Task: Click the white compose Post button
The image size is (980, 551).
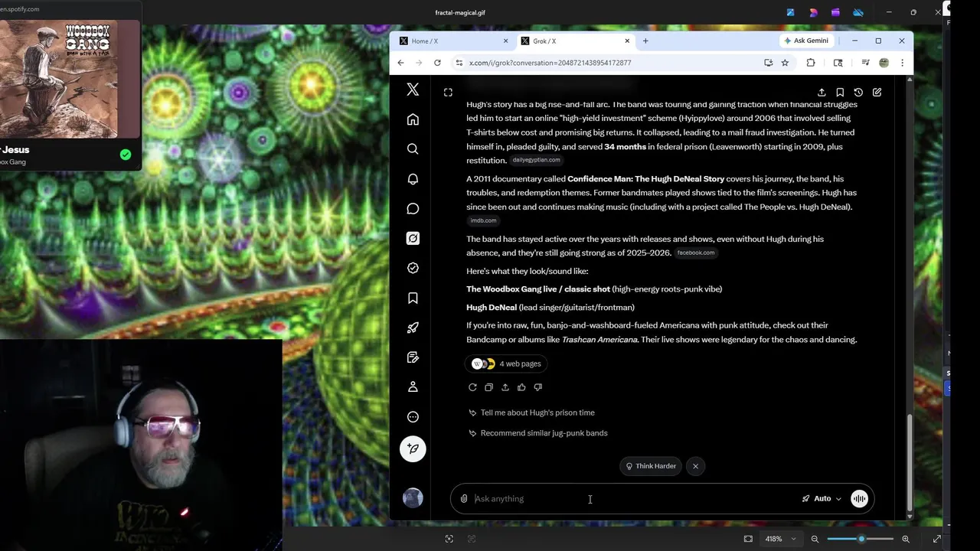Action: pyautogui.click(x=413, y=449)
